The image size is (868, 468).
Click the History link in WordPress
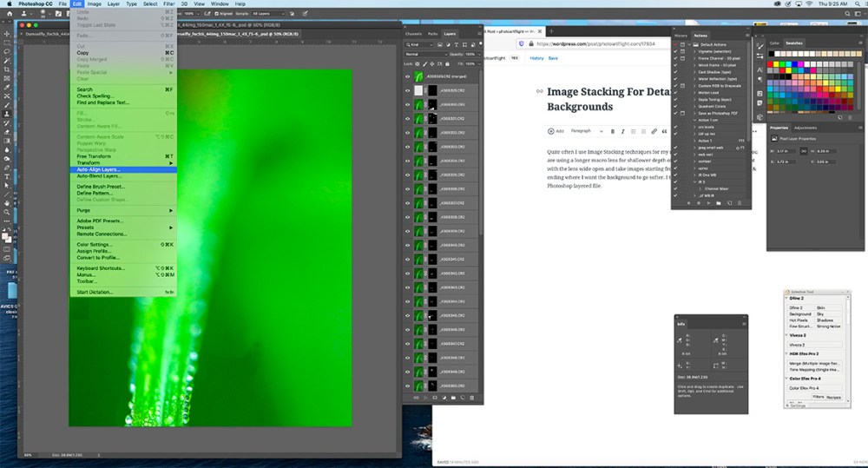(x=537, y=58)
